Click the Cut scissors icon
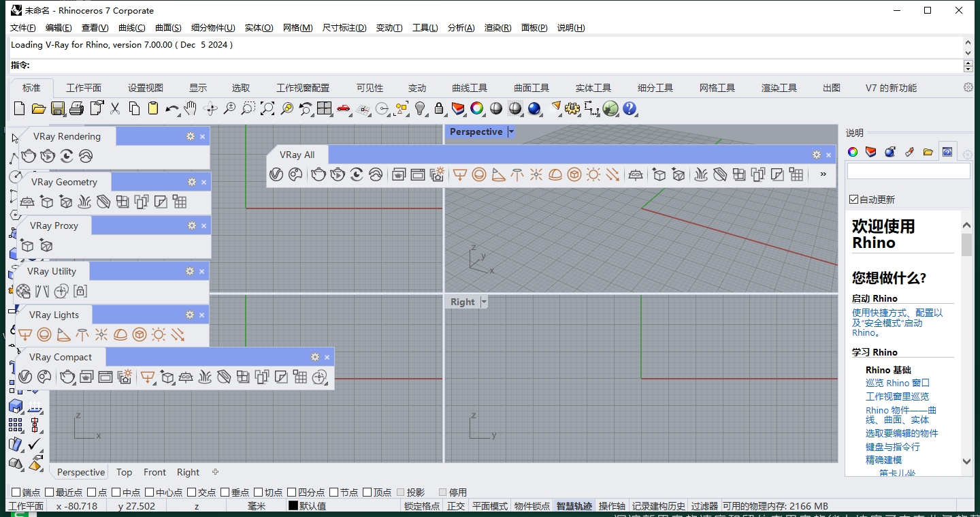Image resolution: width=980 pixels, height=517 pixels. [115, 108]
